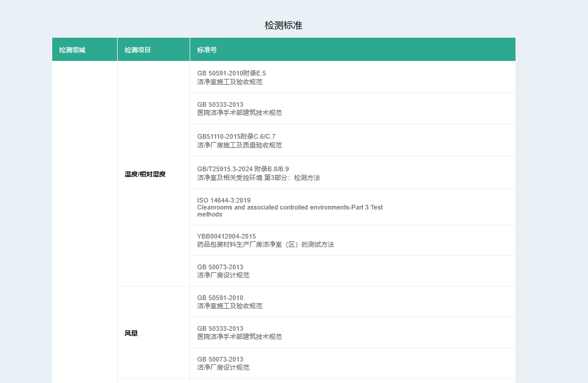Click GB 50591-2010 in the 风量 section
Image resolution: width=588 pixels, height=383 pixels.
point(220,298)
